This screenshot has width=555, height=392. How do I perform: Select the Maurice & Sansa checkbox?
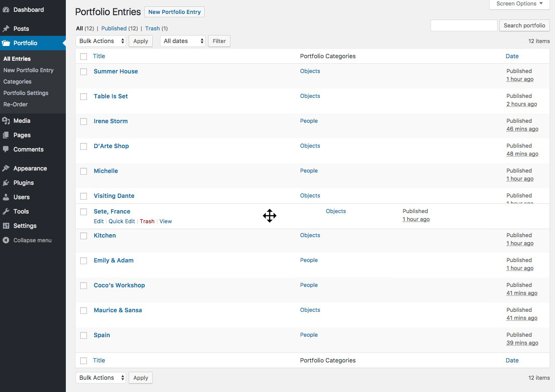point(84,311)
